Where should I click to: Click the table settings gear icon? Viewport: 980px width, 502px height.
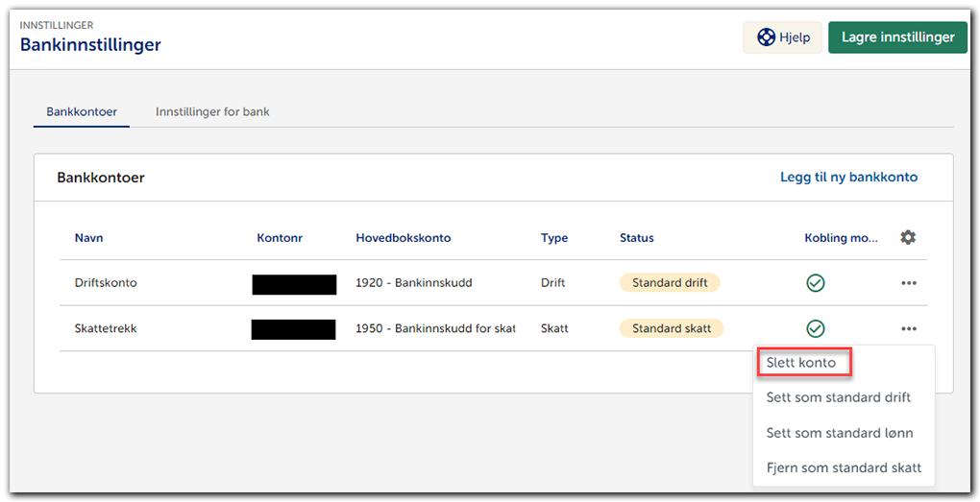(x=908, y=237)
